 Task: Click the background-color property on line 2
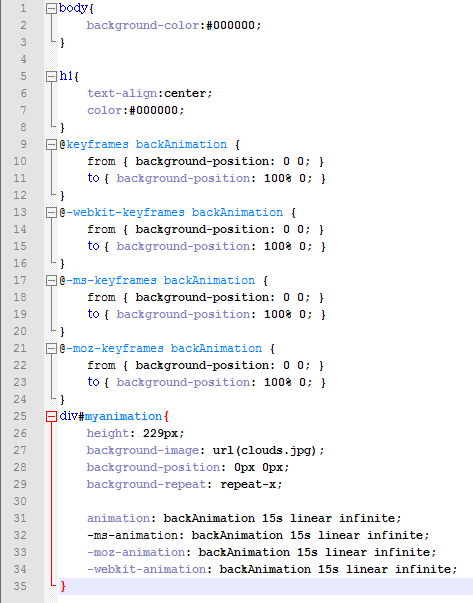143,25
